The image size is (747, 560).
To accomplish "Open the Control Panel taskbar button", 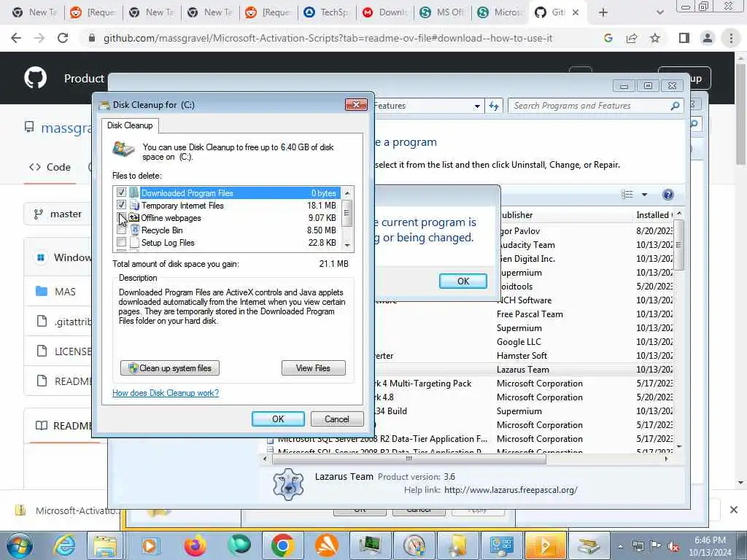I will point(502,545).
